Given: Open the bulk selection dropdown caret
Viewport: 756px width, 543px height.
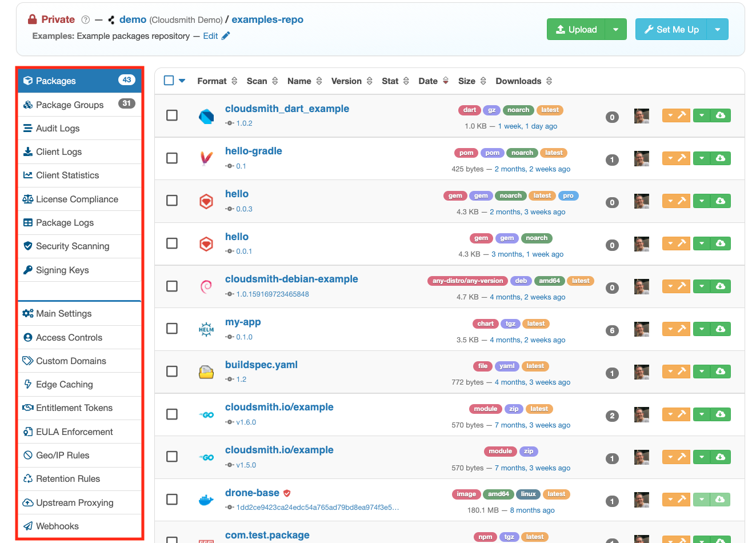Looking at the screenshot, I should (x=182, y=81).
